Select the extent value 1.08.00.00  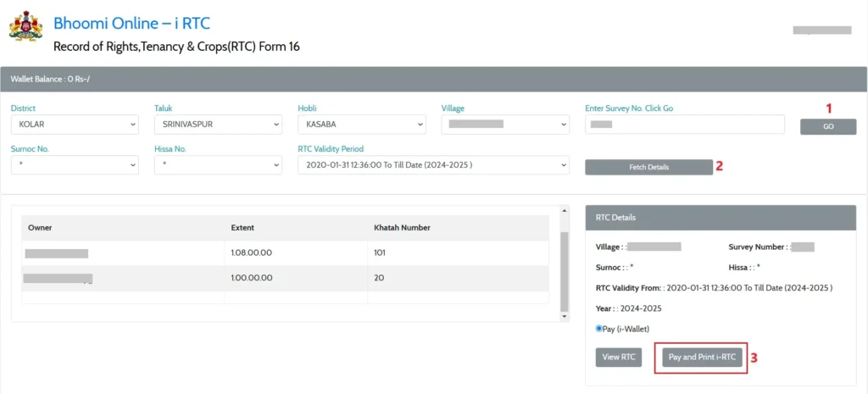point(251,252)
